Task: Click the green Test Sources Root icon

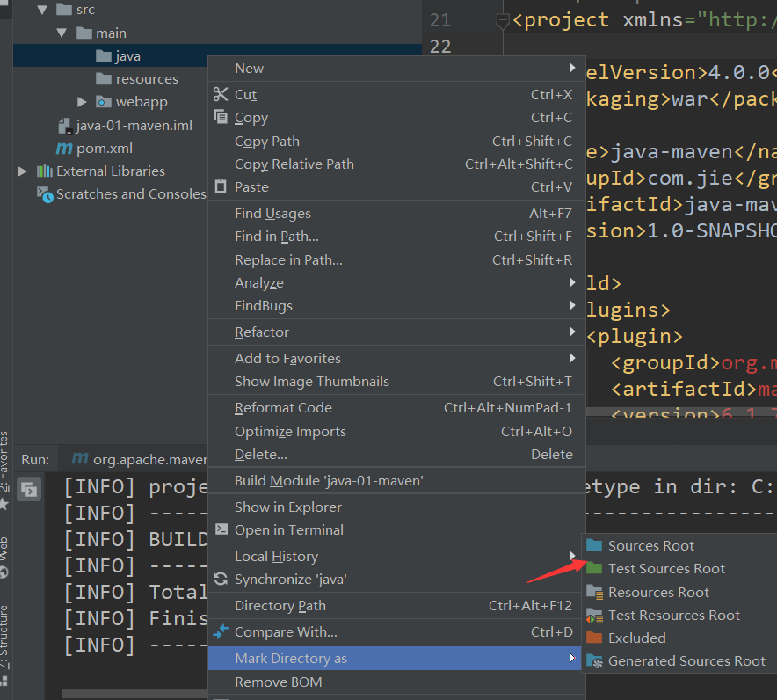Action: click(594, 569)
